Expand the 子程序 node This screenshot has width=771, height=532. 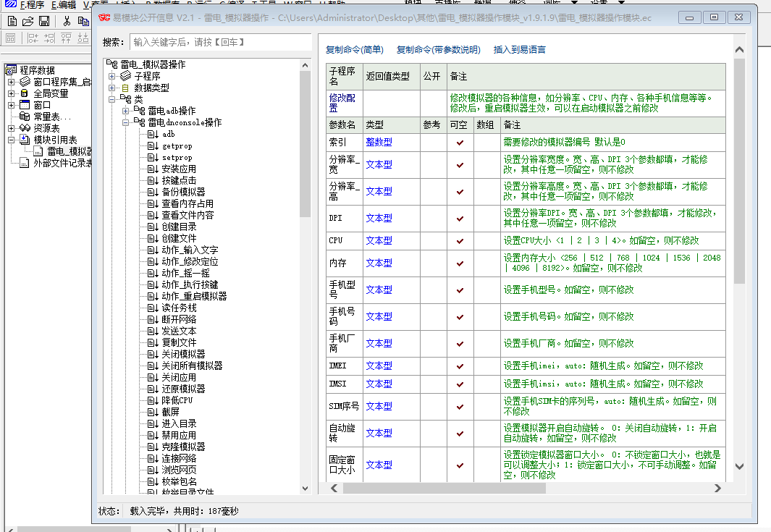112,76
